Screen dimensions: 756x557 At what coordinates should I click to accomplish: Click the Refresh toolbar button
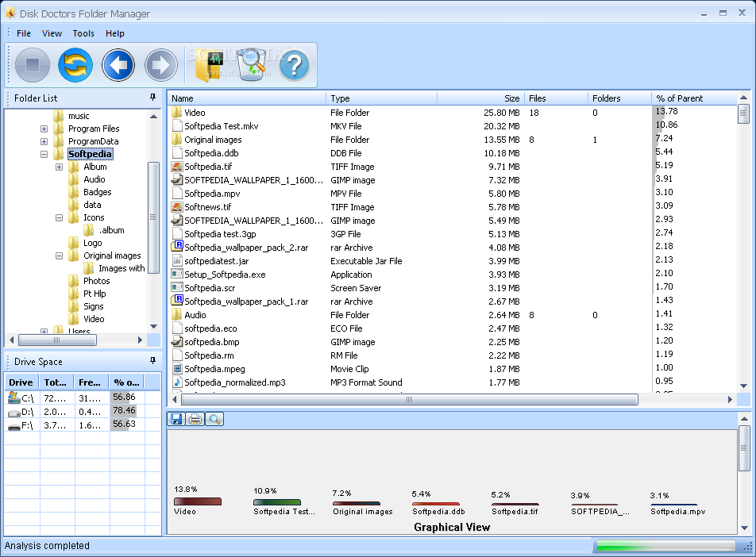point(75,65)
